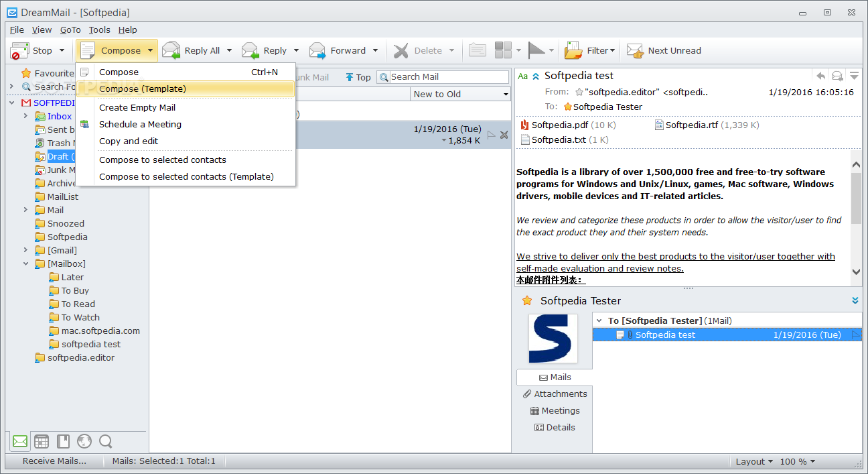
Task: Click the Stop toolbar icon
Action: (19, 50)
